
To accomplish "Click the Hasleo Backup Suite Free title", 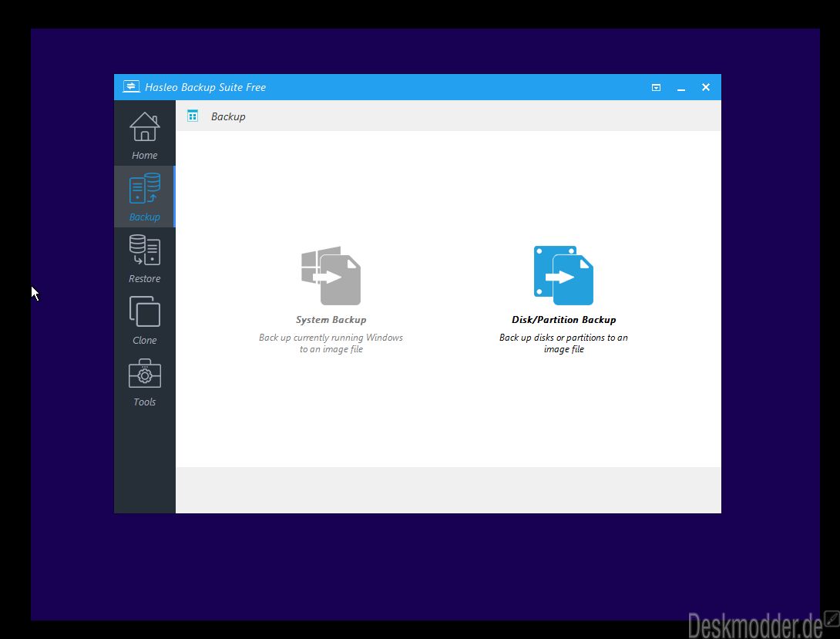I will (205, 87).
